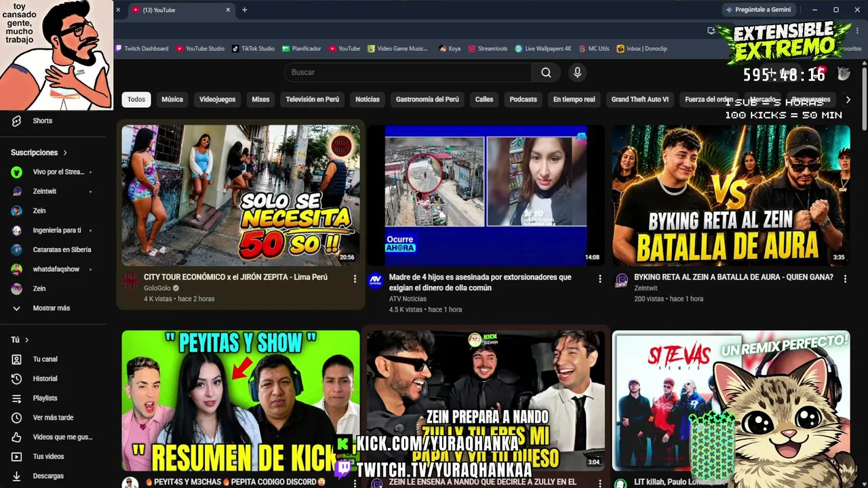The width and height of the screenshot is (868, 488).
Task: Open the MC Utils bookmark
Action: (x=594, y=49)
